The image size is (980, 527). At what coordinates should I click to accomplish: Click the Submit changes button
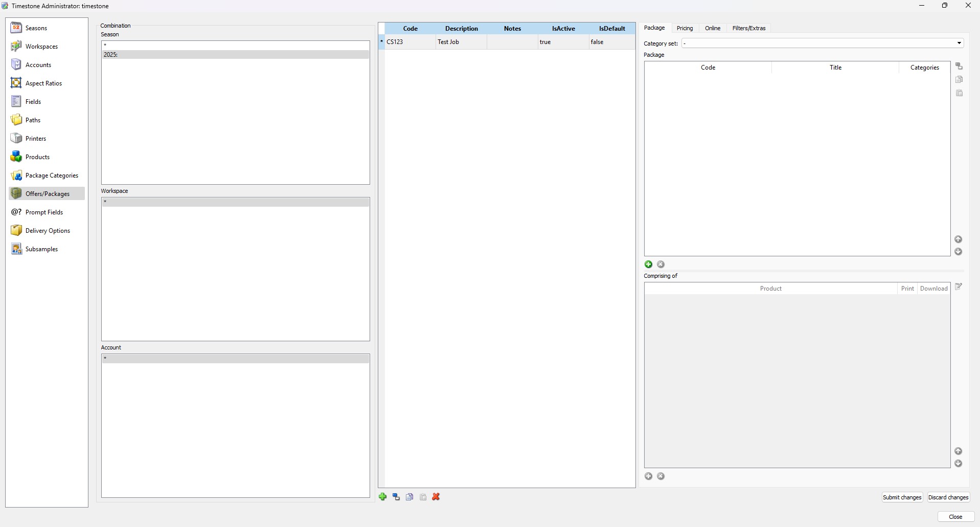[902, 497]
